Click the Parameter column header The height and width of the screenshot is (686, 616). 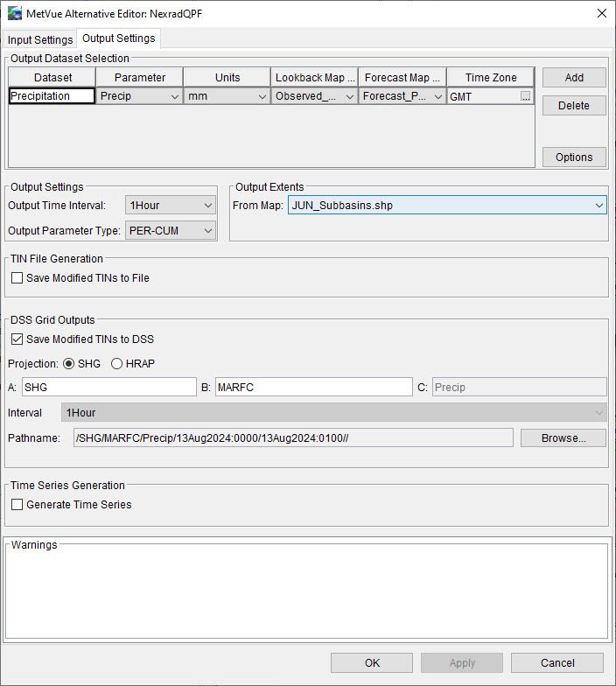tap(140, 77)
